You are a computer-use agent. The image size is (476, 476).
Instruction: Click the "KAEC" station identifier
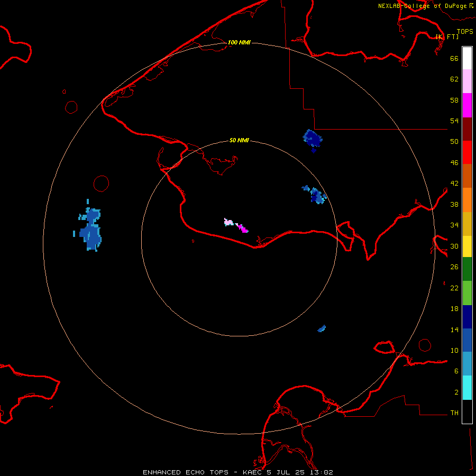pyautogui.click(x=253, y=472)
